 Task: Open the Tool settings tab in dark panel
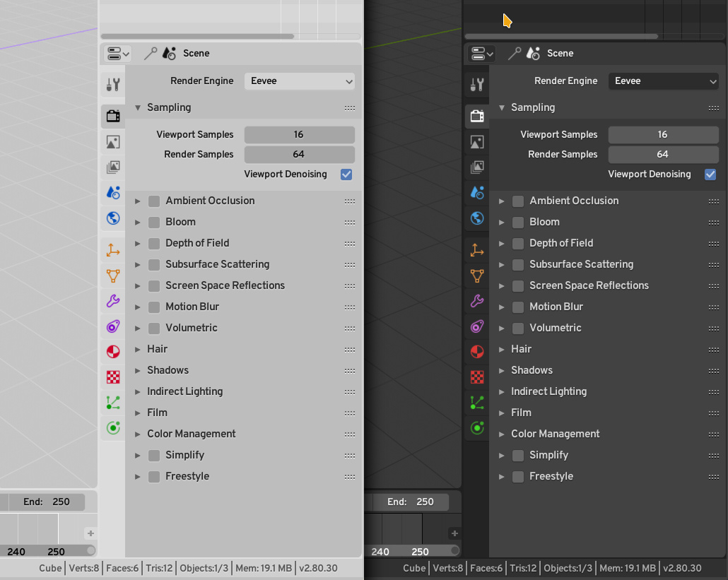tap(477, 85)
